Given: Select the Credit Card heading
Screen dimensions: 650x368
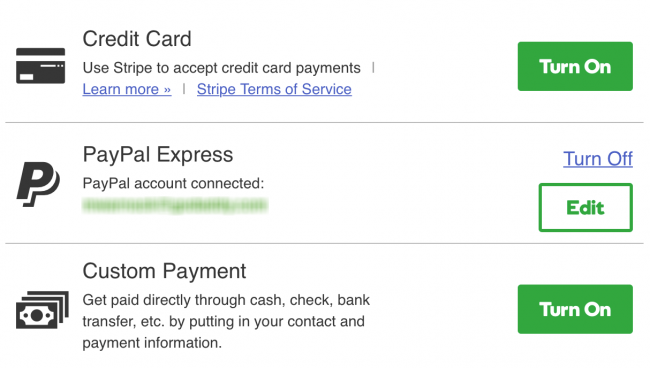Looking at the screenshot, I should [x=137, y=39].
